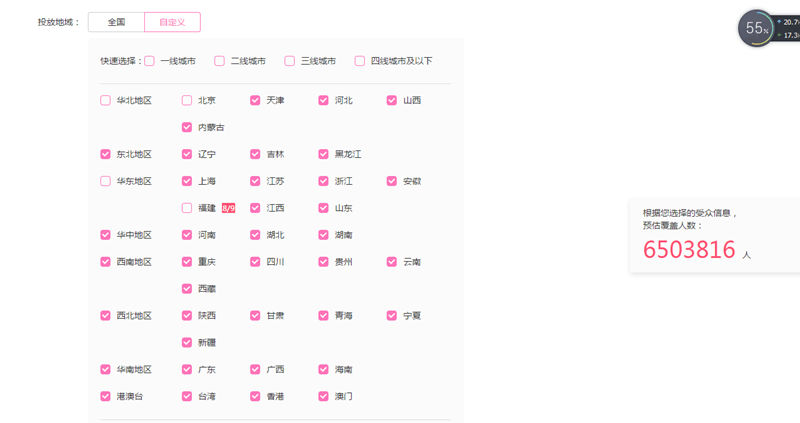Uncheck the 河南 checkbox
The image size is (800, 423).
point(187,235)
